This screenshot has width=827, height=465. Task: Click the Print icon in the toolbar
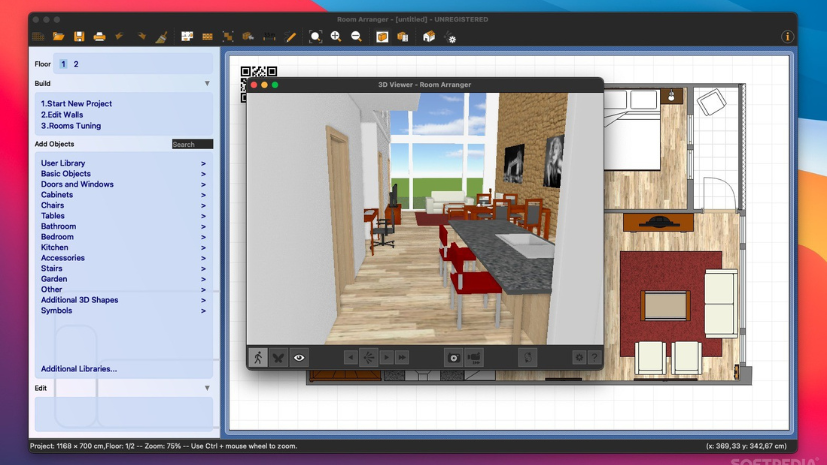click(x=99, y=37)
